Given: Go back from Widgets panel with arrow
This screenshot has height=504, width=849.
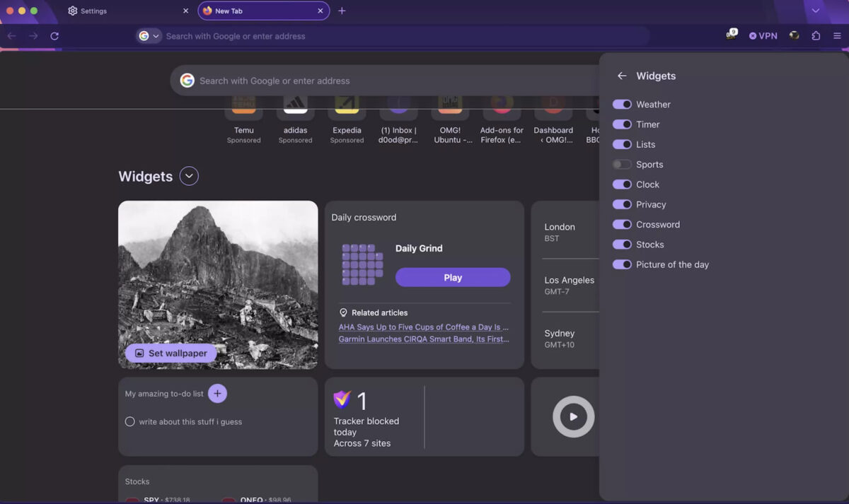Looking at the screenshot, I should click(622, 76).
